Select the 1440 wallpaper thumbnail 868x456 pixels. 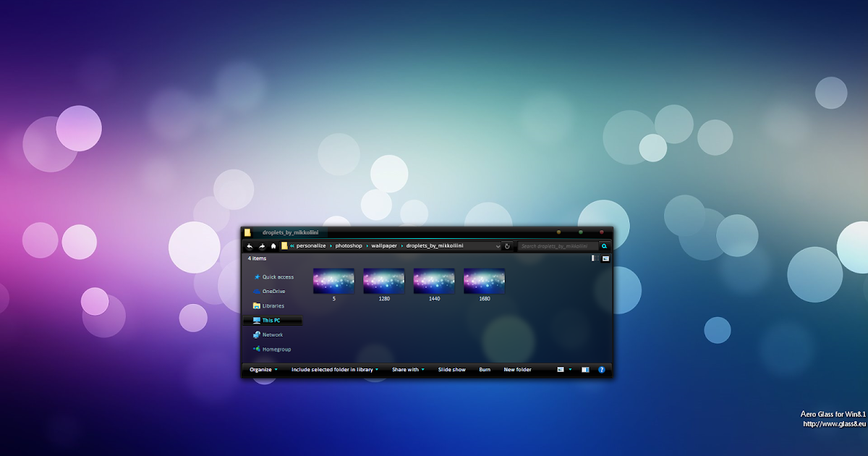click(434, 284)
